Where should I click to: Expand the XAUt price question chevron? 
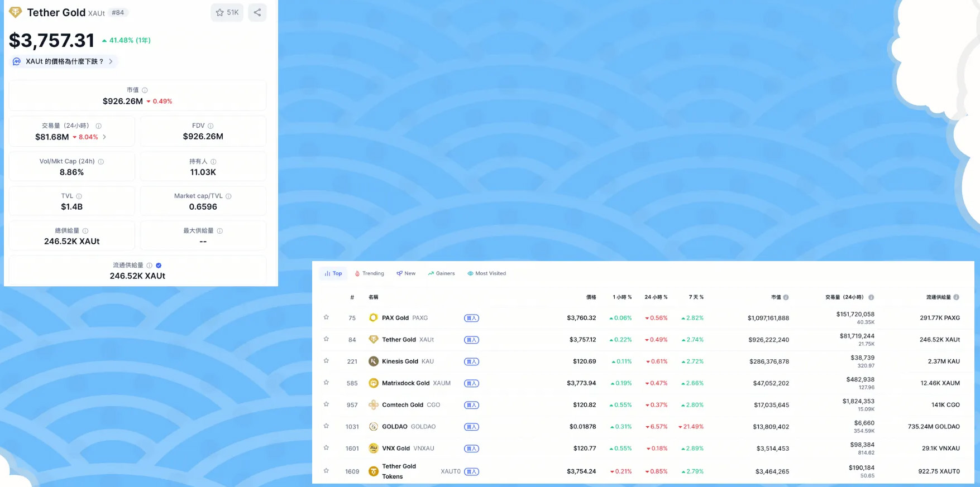click(111, 61)
